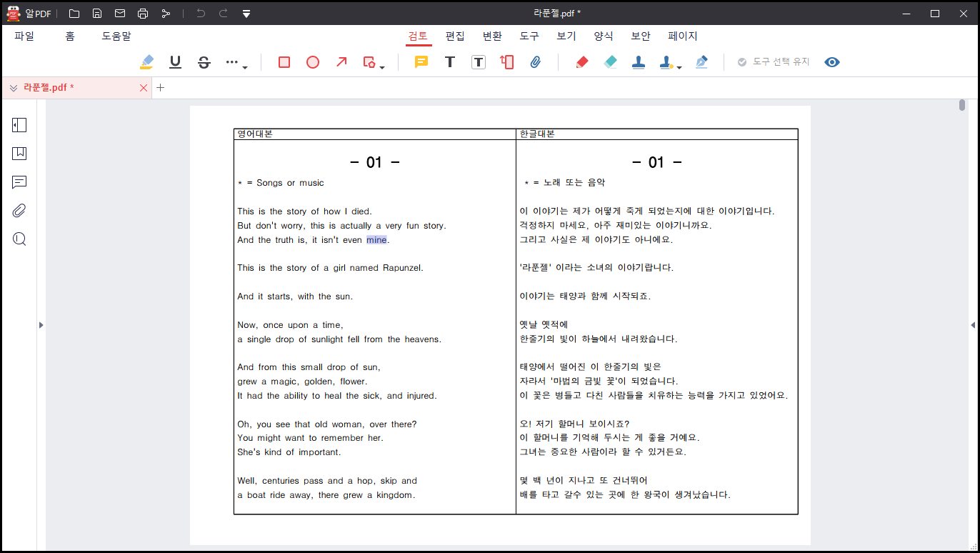Open the attachments side panel
Viewport: 980px width, 553px height.
(19, 211)
